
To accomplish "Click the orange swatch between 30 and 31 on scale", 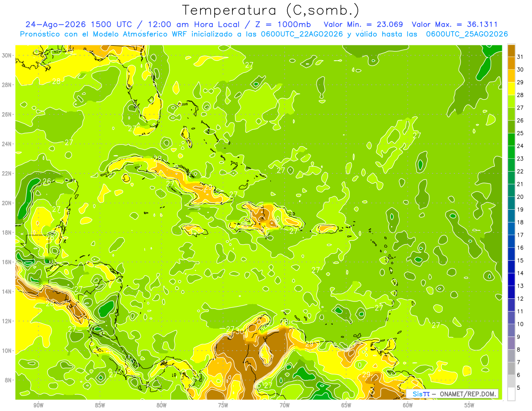I will [x=511, y=63].
